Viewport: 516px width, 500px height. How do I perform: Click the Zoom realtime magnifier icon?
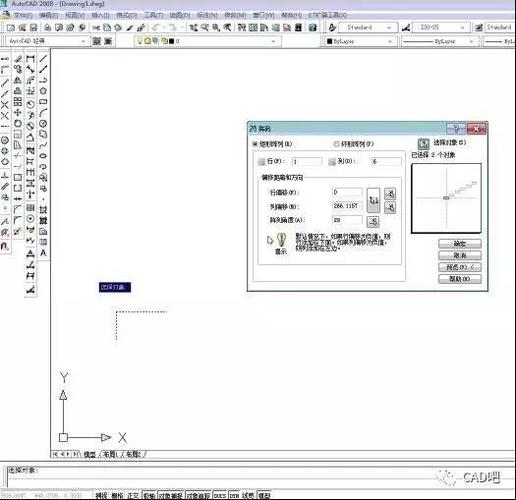(205, 28)
